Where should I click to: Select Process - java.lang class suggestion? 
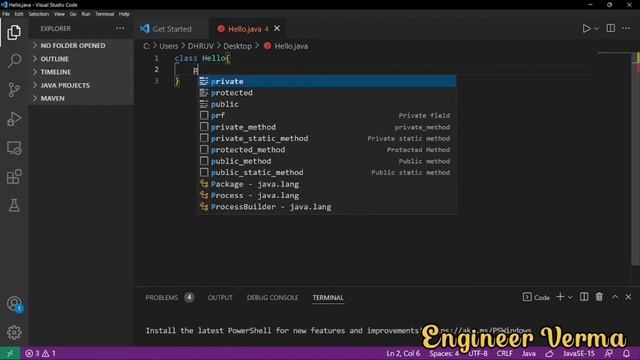(x=327, y=196)
